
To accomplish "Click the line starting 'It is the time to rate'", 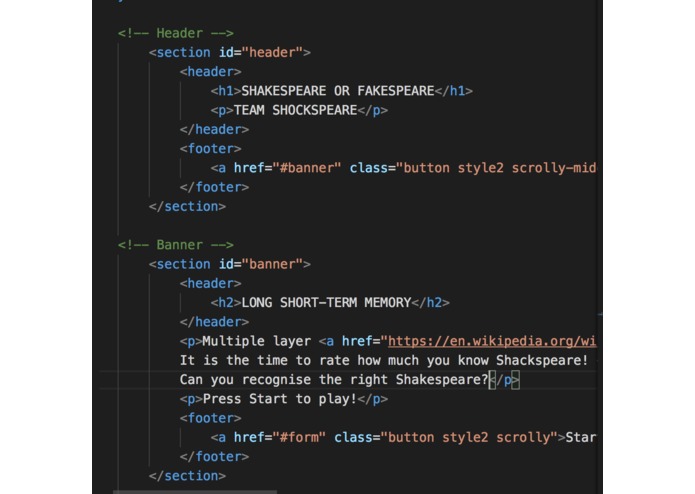I will pyautogui.click(x=384, y=360).
